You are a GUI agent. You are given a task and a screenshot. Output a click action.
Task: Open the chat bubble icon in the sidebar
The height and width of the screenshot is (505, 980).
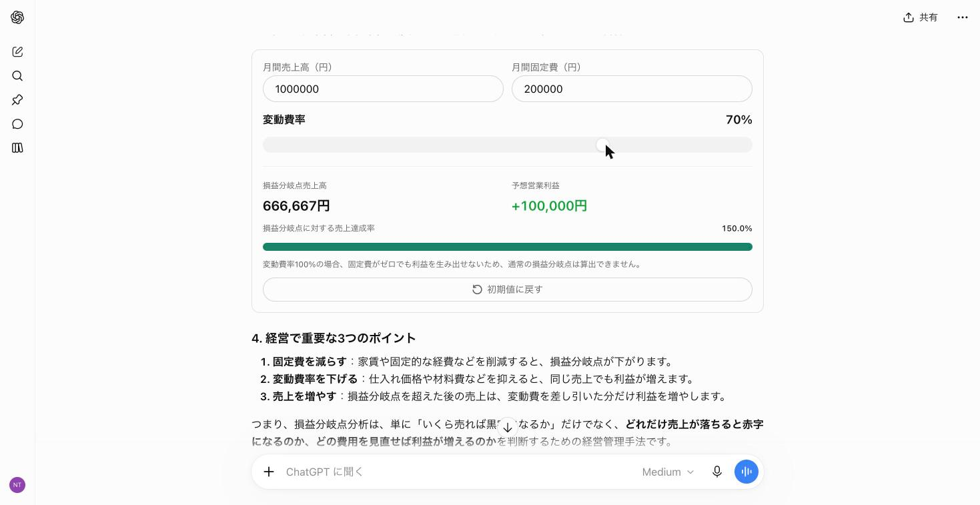coord(17,124)
